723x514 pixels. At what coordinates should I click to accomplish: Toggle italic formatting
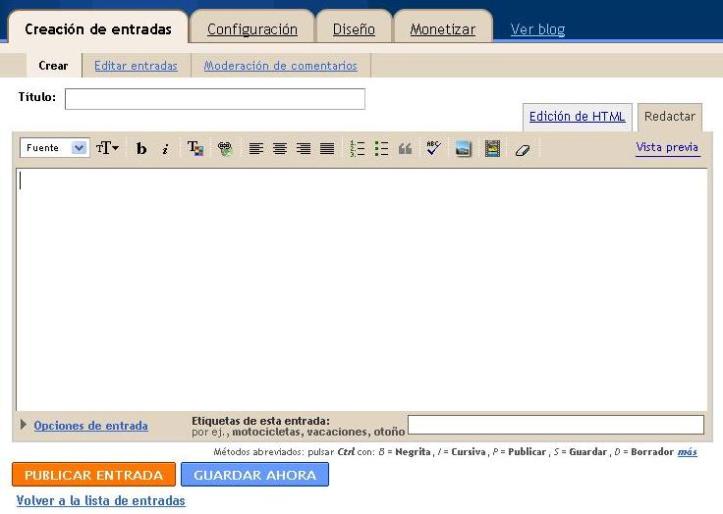tap(165, 148)
